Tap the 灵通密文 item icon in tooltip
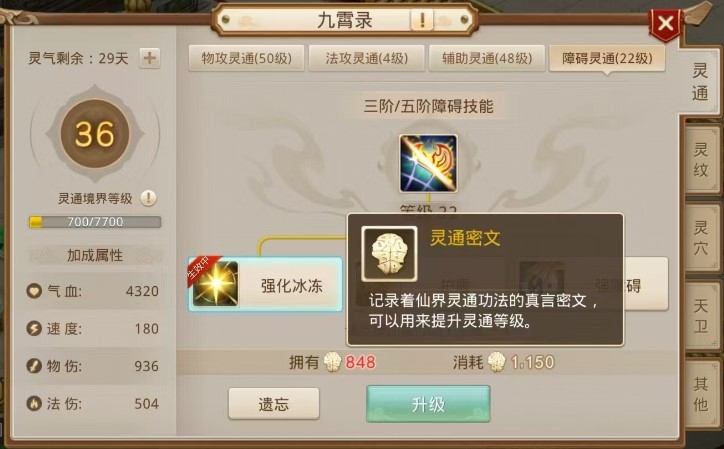Viewport: 724px width, 449px height. (389, 254)
